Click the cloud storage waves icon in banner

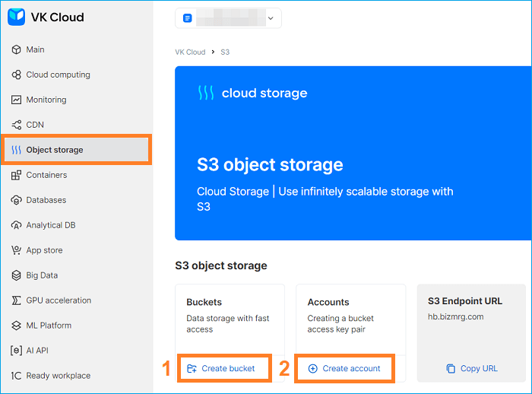click(x=206, y=93)
